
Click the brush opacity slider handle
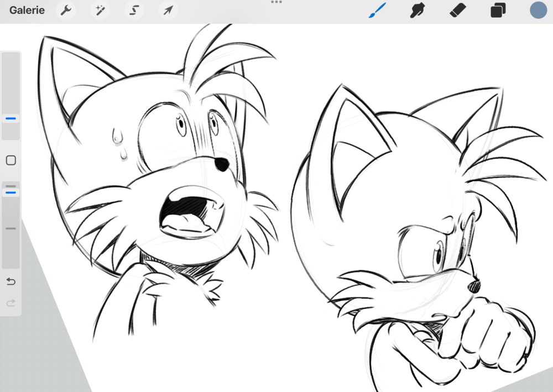click(11, 192)
